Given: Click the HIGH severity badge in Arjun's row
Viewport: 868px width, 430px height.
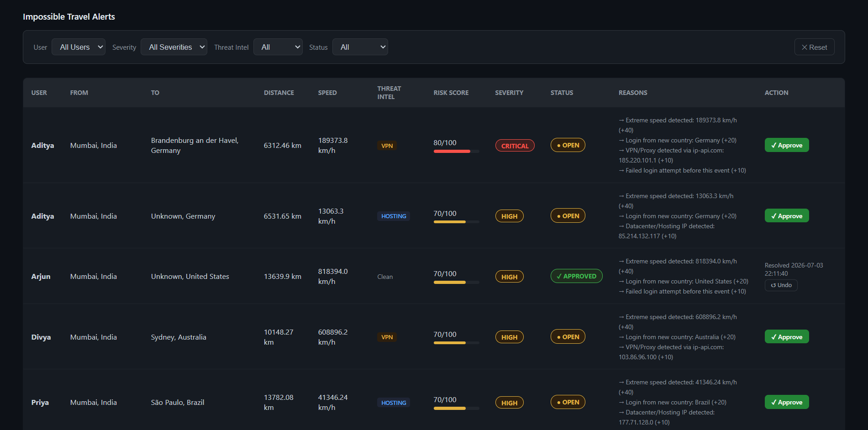Looking at the screenshot, I should pyautogui.click(x=510, y=277).
